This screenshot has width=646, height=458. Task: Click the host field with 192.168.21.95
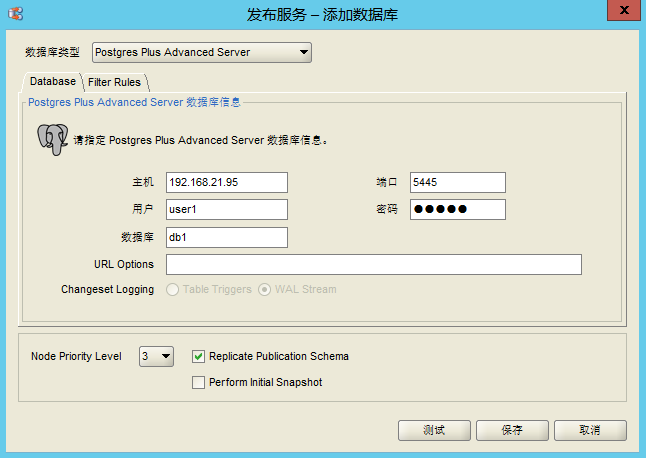227,182
